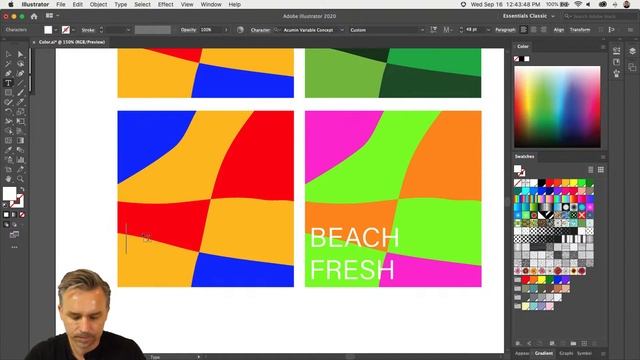Select the Paintbrush tool
The width and height of the screenshot is (640, 360).
[20, 93]
